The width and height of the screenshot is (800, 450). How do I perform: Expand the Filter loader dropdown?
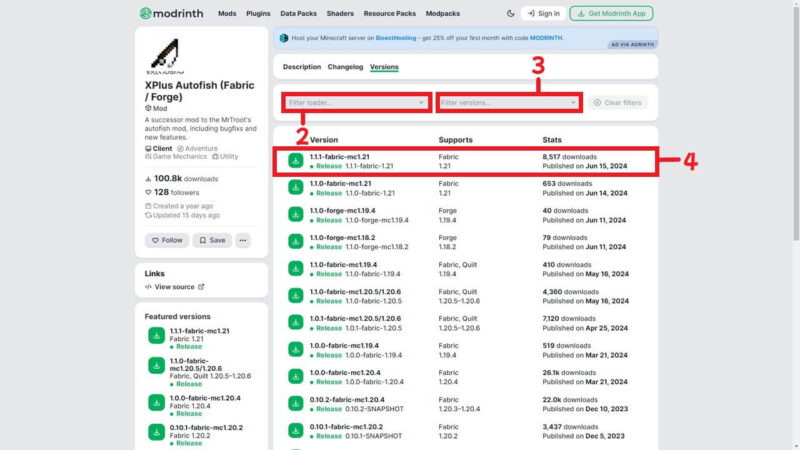(357, 103)
